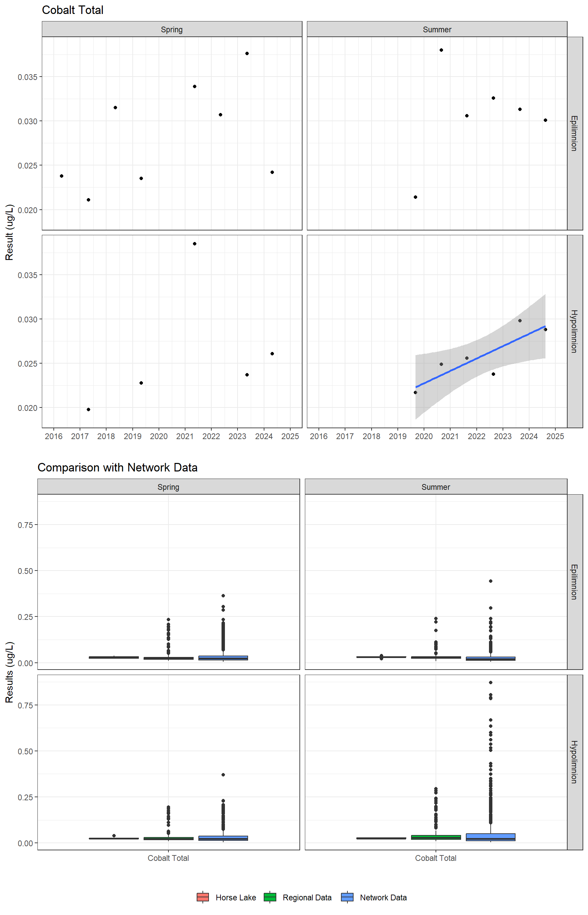
Task: Click the Hypolimnion strip label of top chart
Action: point(575,331)
